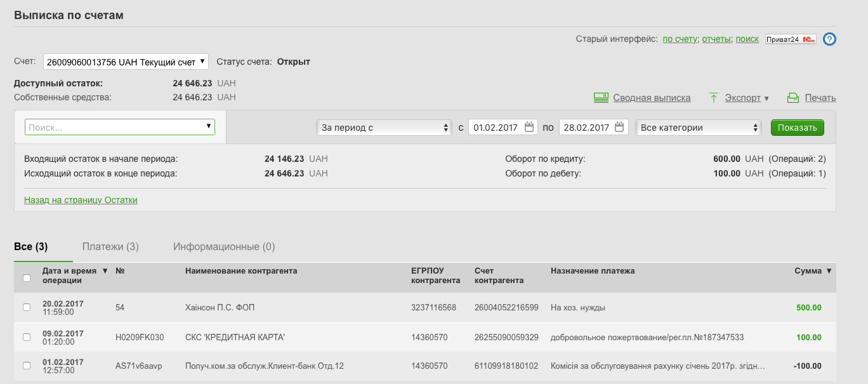Sort by Сумма column arrow
This screenshot has height=384, width=868.
828,271
